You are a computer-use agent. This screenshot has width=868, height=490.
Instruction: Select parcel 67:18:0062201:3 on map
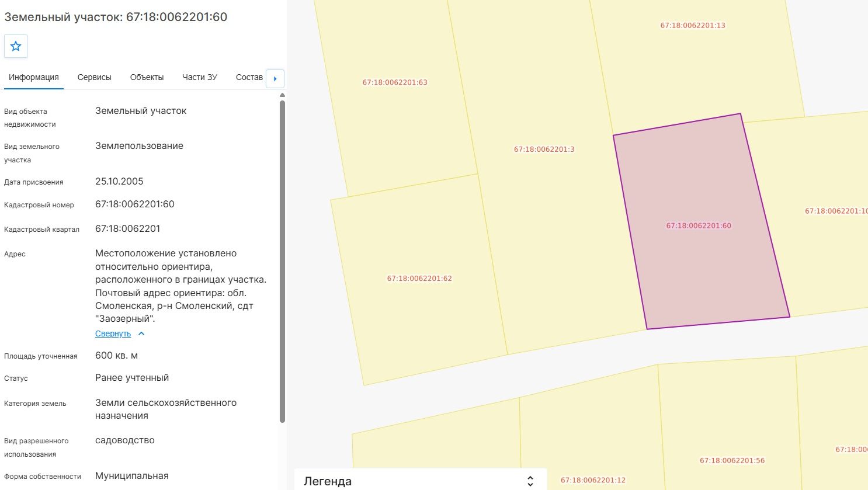[x=544, y=150]
